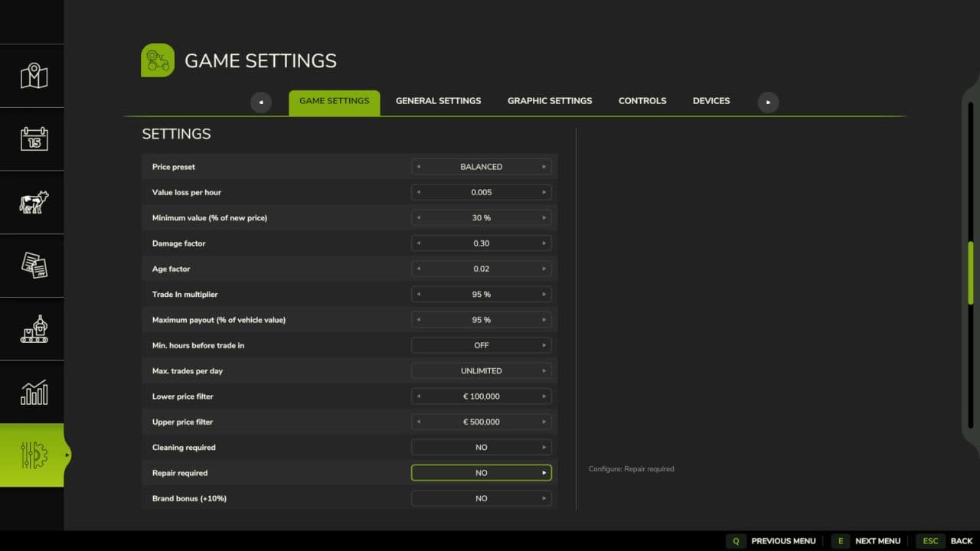980x551 pixels.
Task: Click the UNLIMITED max trades value
Action: coord(481,371)
